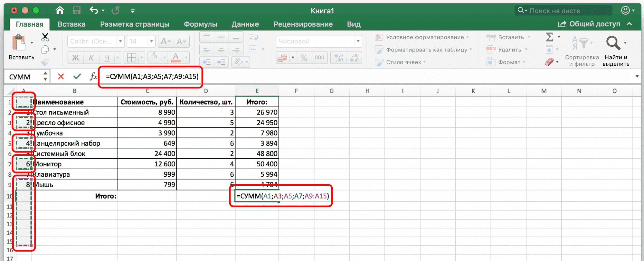644x261 pixels.
Task: Click the Home house icon in title bar
Action: click(x=60, y=11)
